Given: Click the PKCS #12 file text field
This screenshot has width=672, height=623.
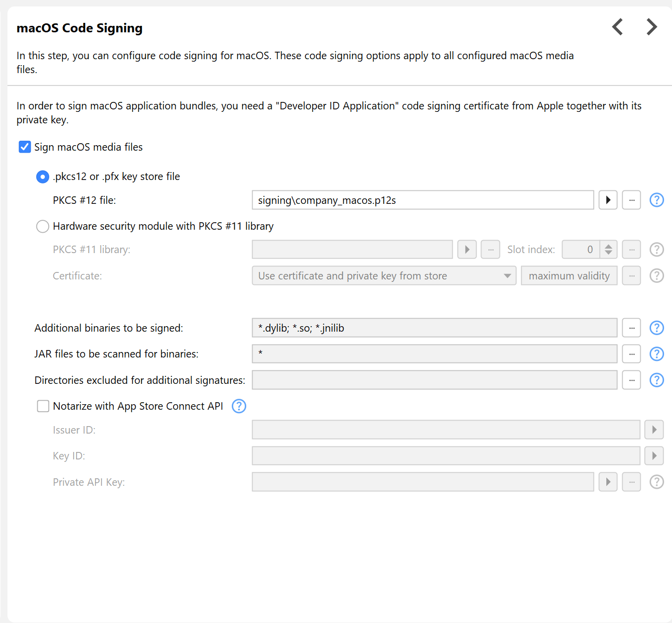Looking at the screenshot, I should pos(423,200).
